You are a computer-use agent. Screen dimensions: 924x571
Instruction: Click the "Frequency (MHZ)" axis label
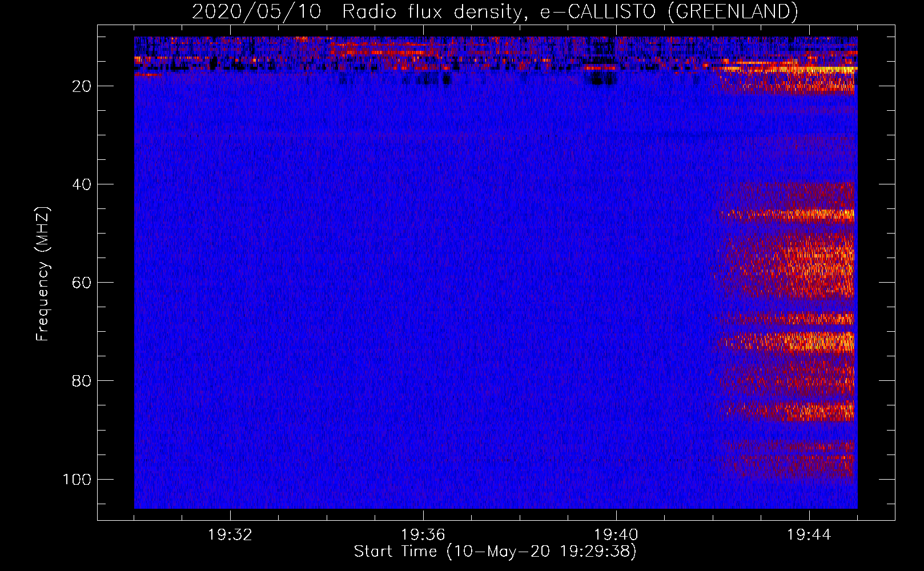pos(43,274)
